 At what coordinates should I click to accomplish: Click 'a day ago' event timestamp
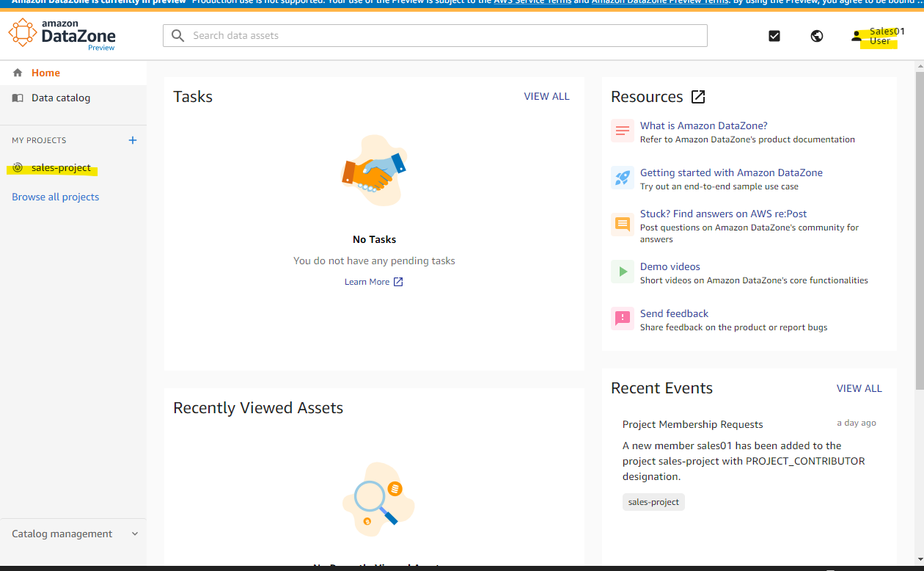[857, 423]
